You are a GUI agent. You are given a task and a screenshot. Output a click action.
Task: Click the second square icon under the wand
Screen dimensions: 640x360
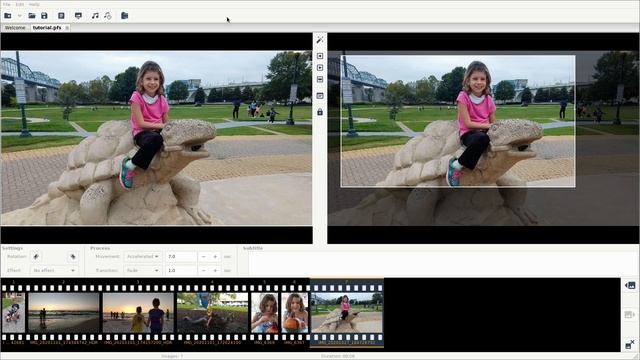(x=320, y=67)
